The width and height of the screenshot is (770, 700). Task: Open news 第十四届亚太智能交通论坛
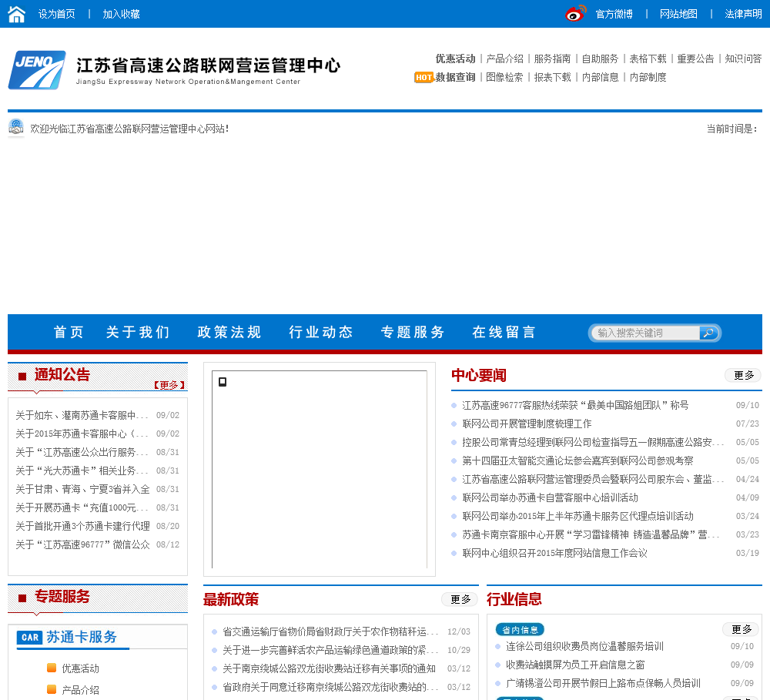tap(577, 461)
